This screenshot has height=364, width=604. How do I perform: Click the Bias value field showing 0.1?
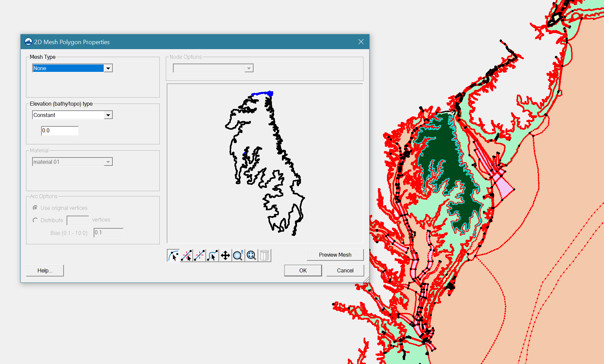(109, 233)
